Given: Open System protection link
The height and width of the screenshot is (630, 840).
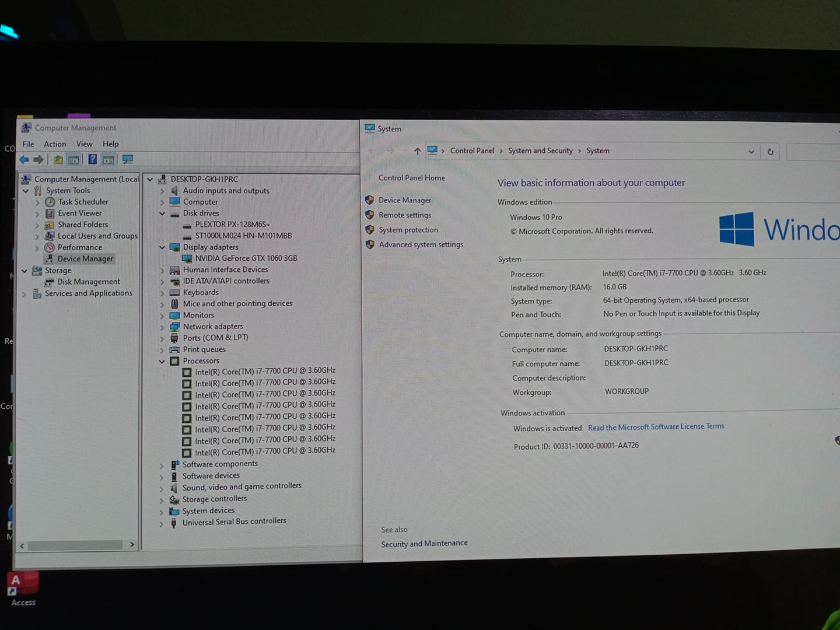Looking at the screenshot, I should click(x=408, y=230).
